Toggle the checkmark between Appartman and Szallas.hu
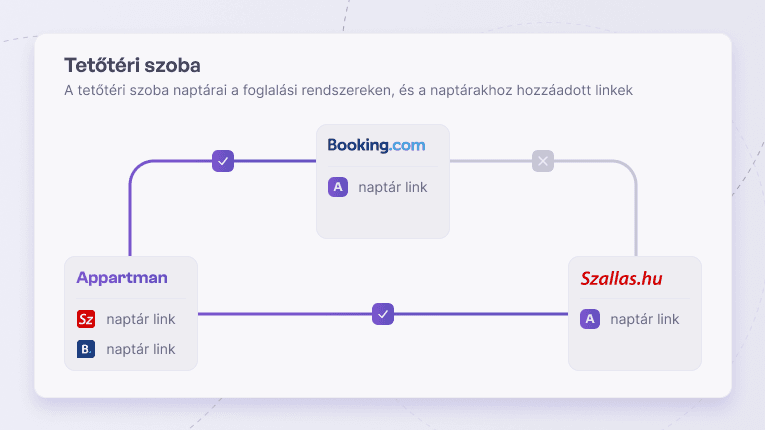Viewport: 765px width, 430px height. pos(383,314)
